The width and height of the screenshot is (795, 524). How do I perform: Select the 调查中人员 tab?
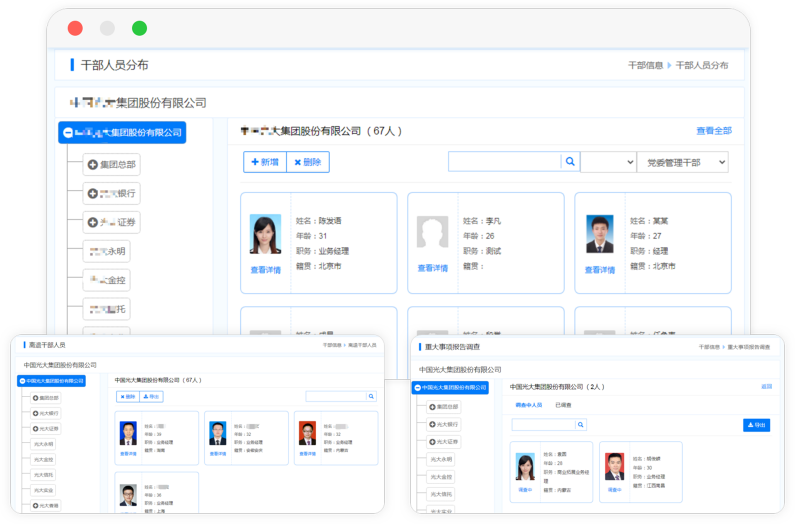(528, 405)
